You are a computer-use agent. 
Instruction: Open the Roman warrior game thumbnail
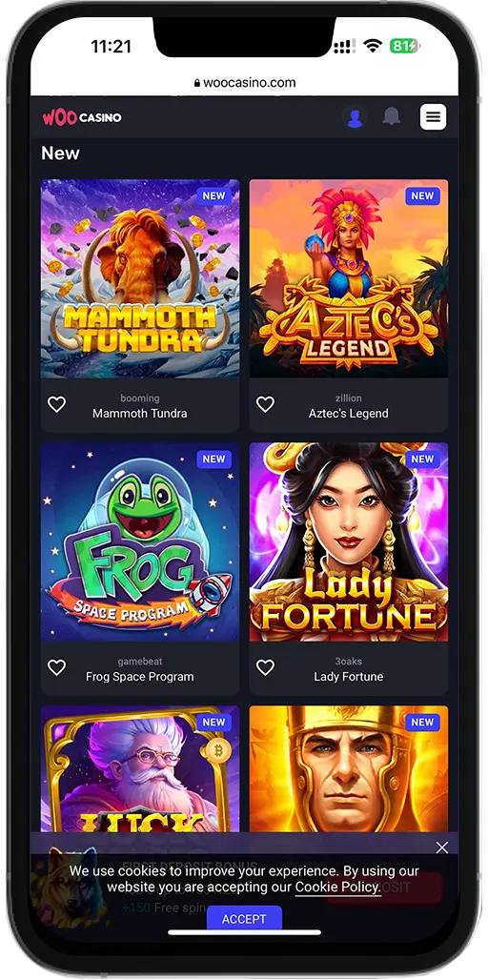(349, 768)
